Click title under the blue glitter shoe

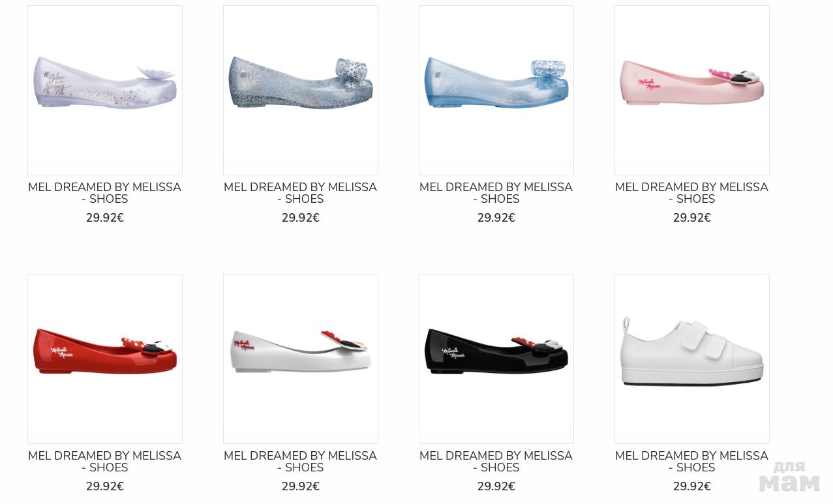(496, 193)
